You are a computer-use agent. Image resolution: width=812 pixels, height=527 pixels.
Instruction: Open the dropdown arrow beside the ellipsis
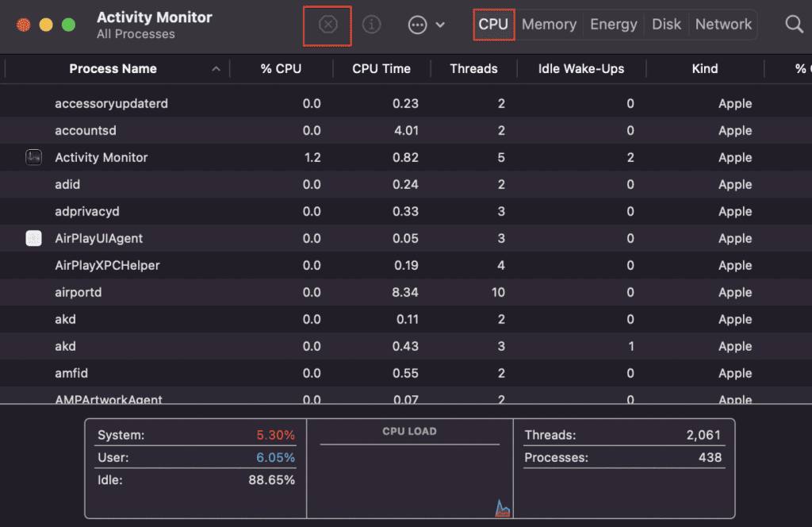coord(439,25)
